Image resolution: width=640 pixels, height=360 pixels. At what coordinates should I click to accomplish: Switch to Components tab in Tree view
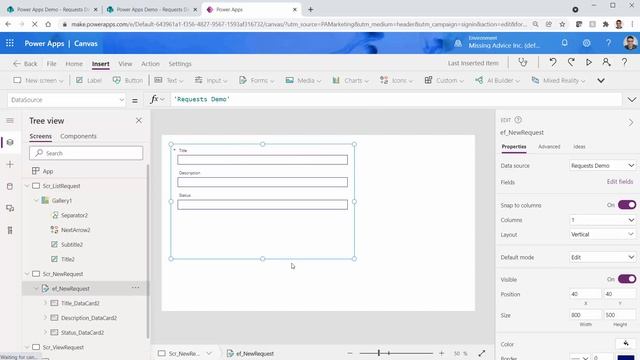pyautogui.click(x=78, y=136)
